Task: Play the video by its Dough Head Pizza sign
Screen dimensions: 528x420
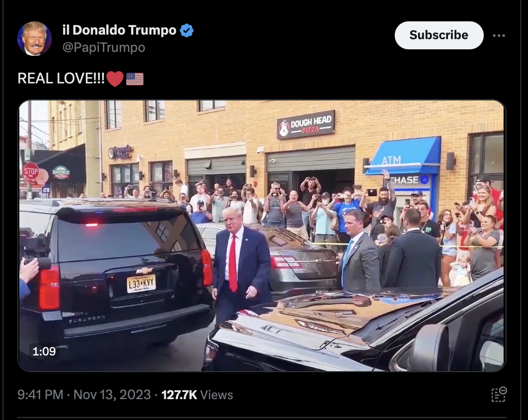Action: [306, 125]
